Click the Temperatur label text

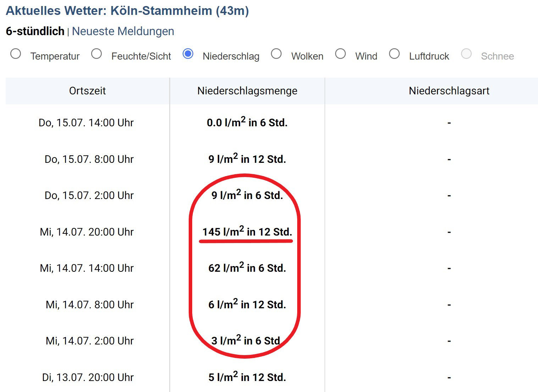point(55,56)
